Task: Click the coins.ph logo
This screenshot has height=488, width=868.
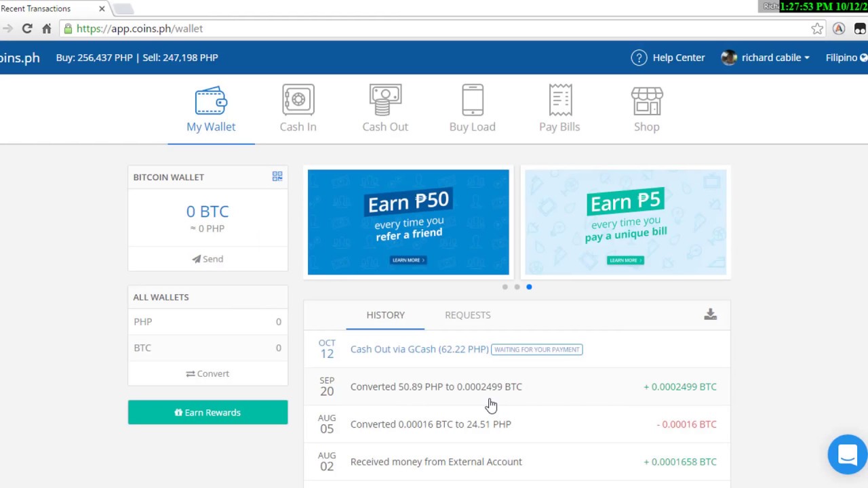Action: pos(20,58)
